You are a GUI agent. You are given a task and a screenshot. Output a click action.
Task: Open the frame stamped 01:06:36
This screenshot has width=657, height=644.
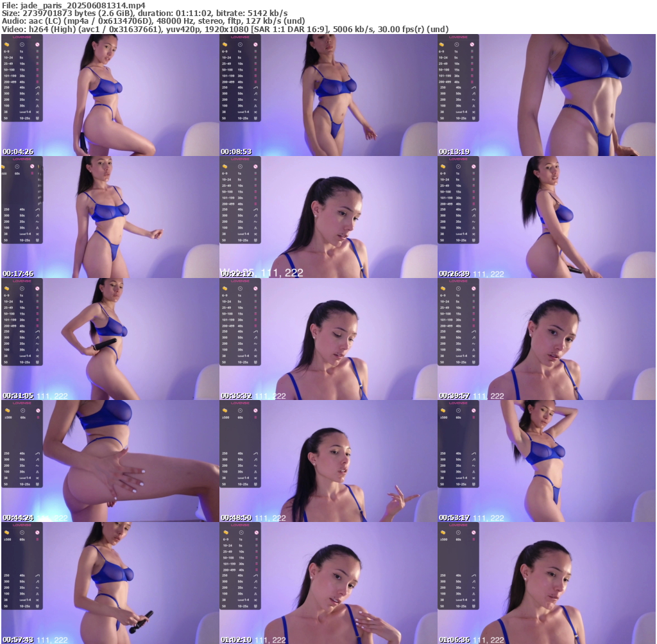[546, 582]
